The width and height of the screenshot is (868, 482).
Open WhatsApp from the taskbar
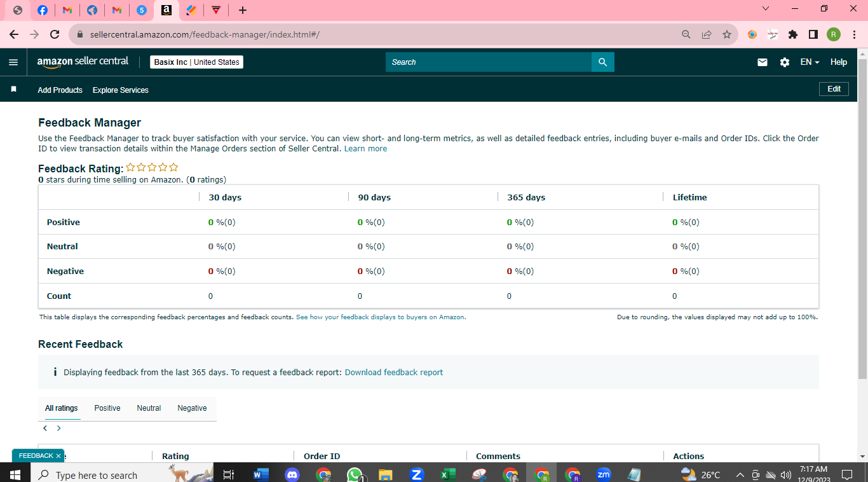[355, 474]
